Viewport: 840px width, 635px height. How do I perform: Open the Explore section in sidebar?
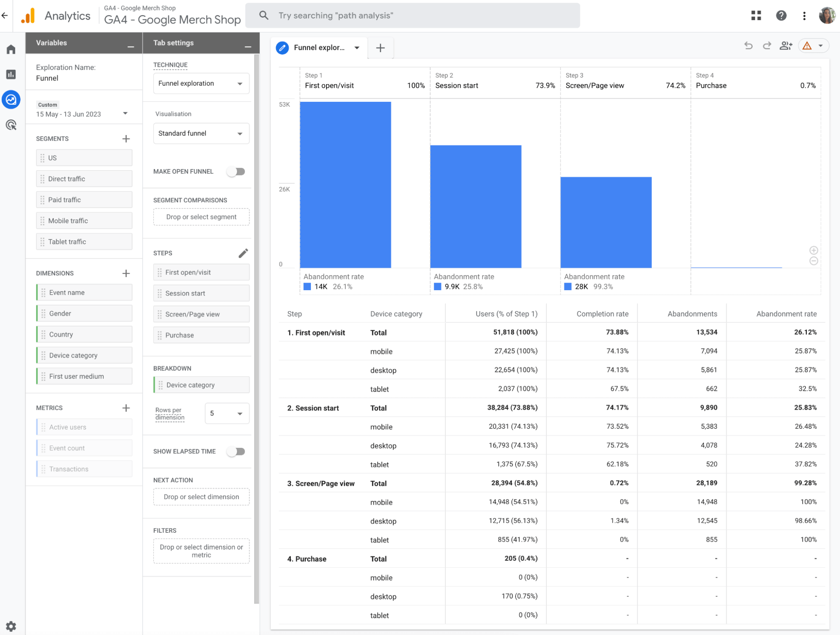[x=11, y=100]
